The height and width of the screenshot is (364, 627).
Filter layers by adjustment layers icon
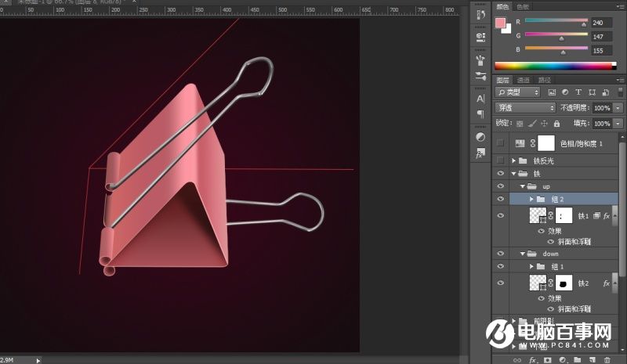[x=565, y=92]
